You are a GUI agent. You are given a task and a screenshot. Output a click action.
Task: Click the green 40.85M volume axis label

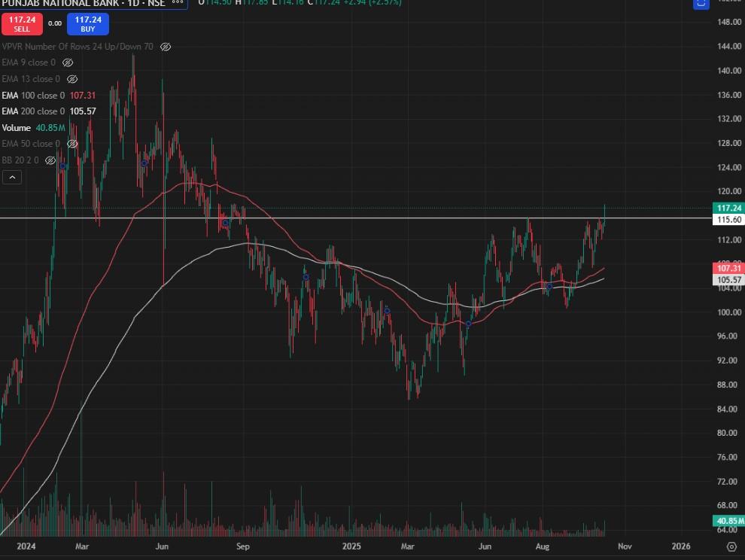point(729,521)
